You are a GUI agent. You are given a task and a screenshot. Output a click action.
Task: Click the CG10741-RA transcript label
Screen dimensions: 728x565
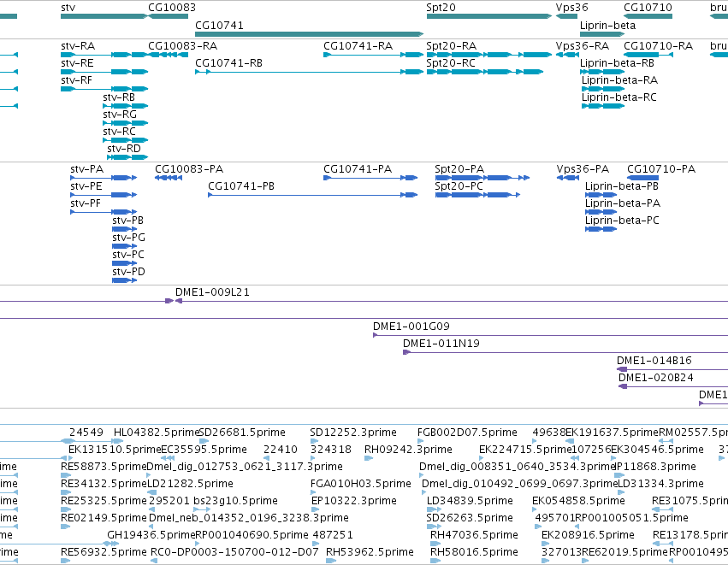tap(358, 46)
